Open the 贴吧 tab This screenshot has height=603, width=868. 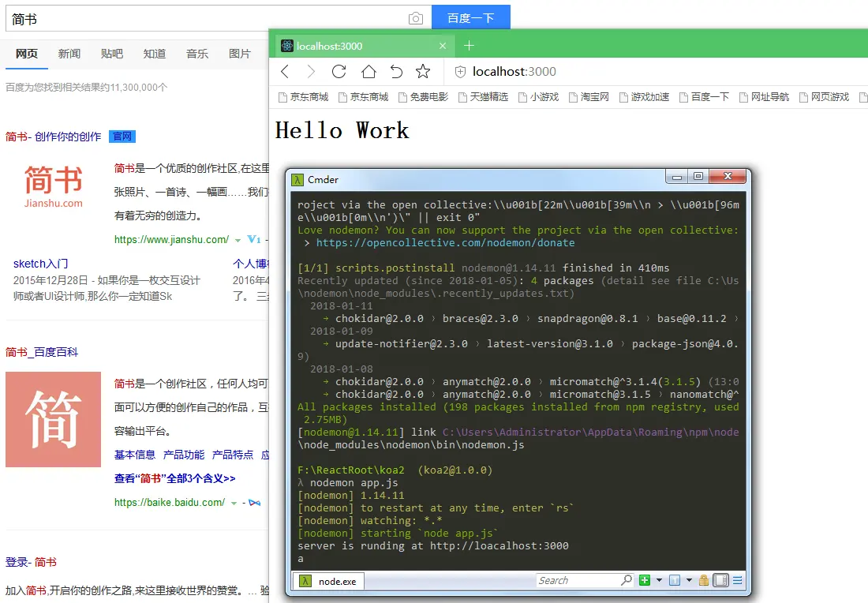tap(112, 54)
